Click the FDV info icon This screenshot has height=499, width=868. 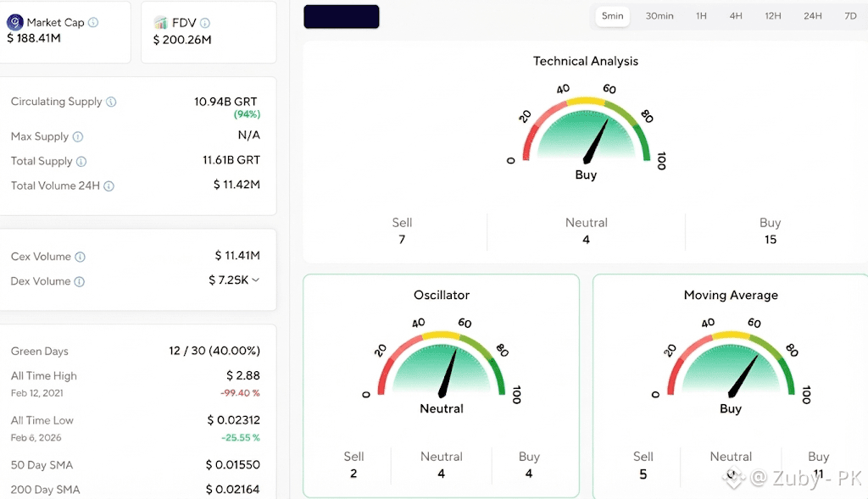(205, 23)
